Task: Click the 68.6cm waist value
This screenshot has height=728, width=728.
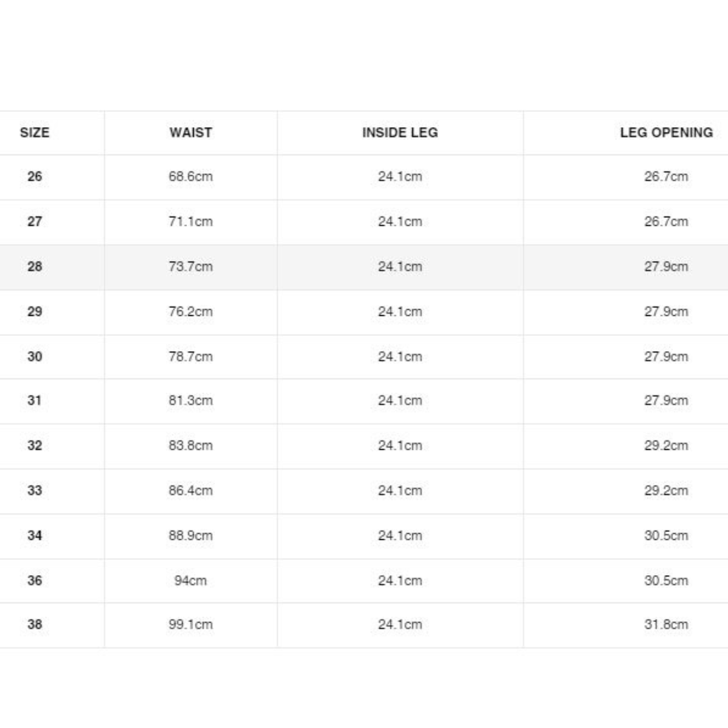Action: pyautogui.click(x=191, y=176)
